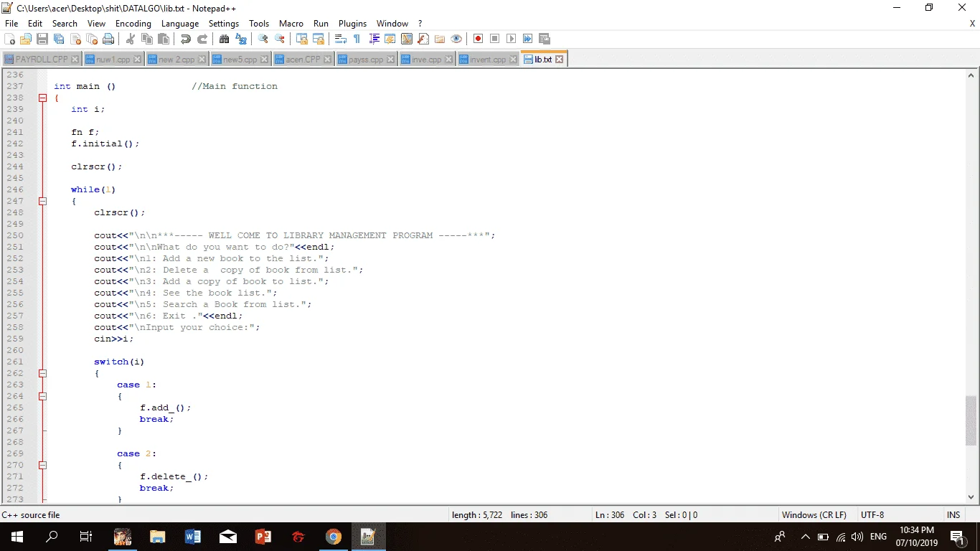Toggle synchronized horizontal scrolling

click(x=318, y=39)
